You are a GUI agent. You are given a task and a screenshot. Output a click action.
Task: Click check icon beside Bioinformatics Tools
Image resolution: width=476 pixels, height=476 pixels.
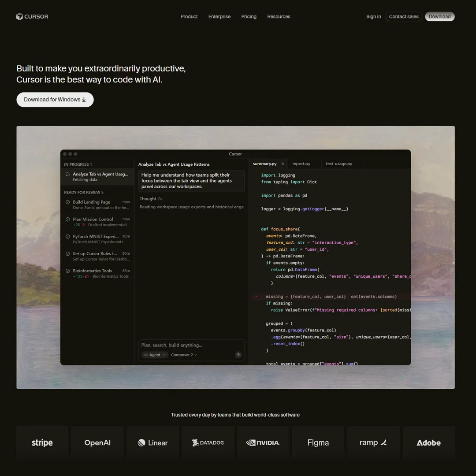[68, 271]
